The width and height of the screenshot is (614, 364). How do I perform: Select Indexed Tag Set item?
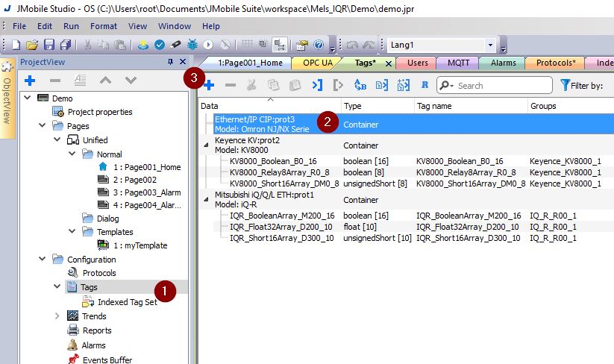point(128,302)
